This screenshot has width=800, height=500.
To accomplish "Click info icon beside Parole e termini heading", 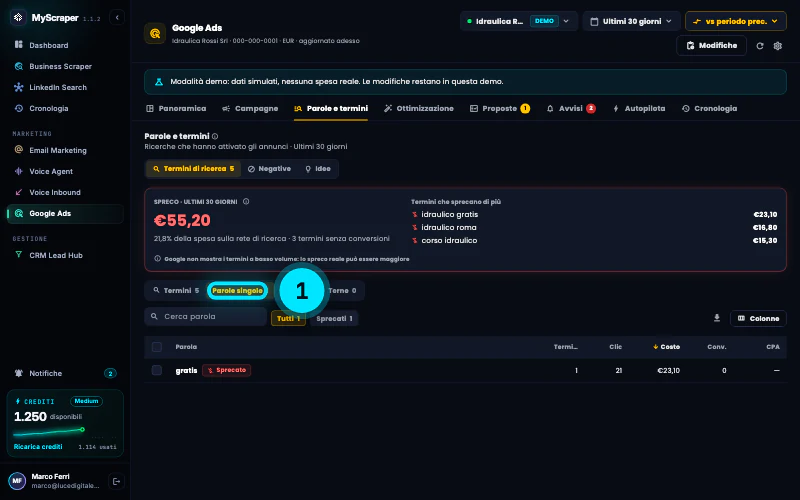I will tap(215, 136).
